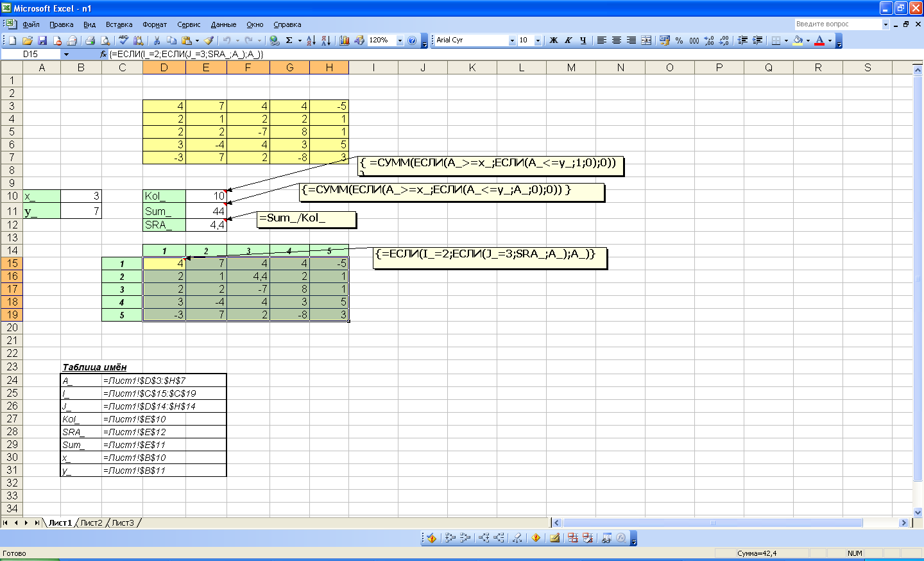Launch the Chart Wizard

click(345, 40)
